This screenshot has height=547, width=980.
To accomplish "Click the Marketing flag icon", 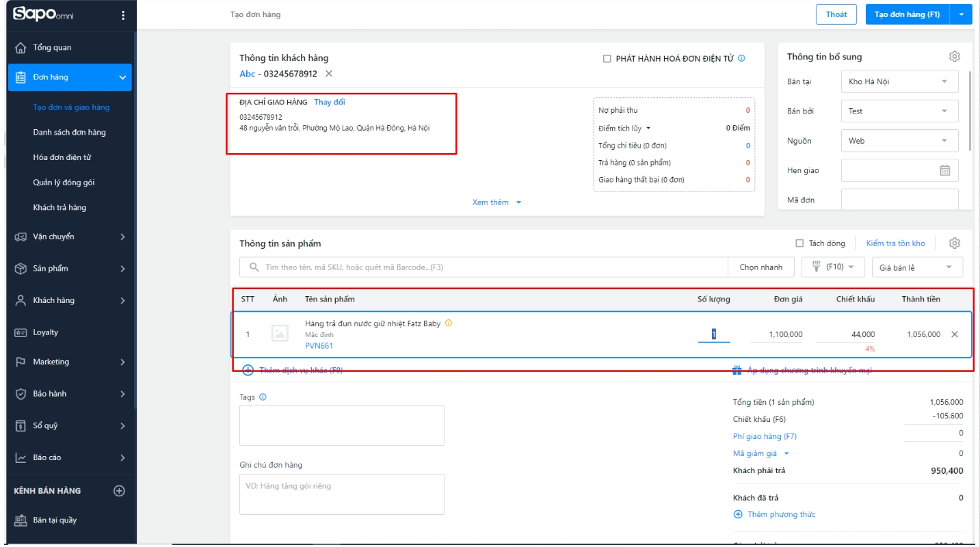I will click(x=21, y=362).
